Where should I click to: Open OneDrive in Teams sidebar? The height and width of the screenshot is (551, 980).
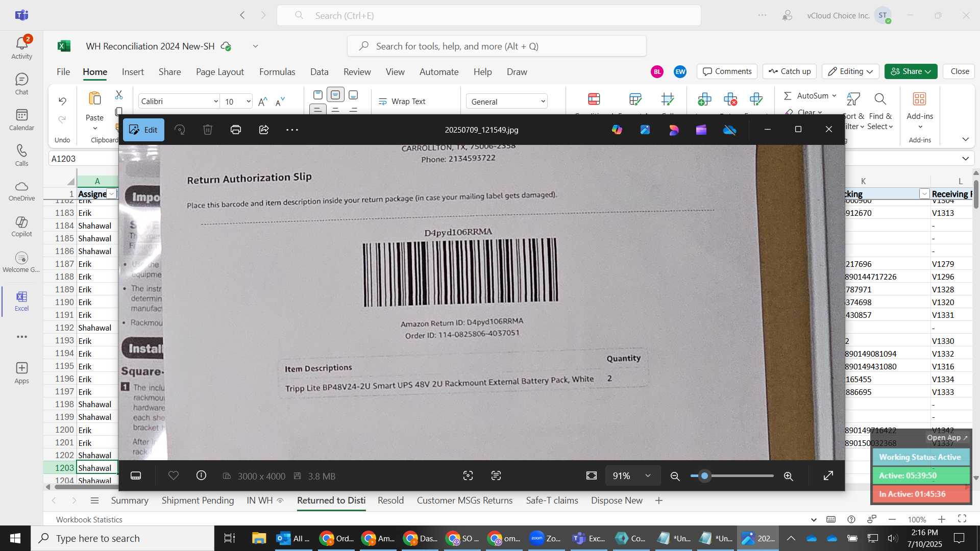point(21,191)
